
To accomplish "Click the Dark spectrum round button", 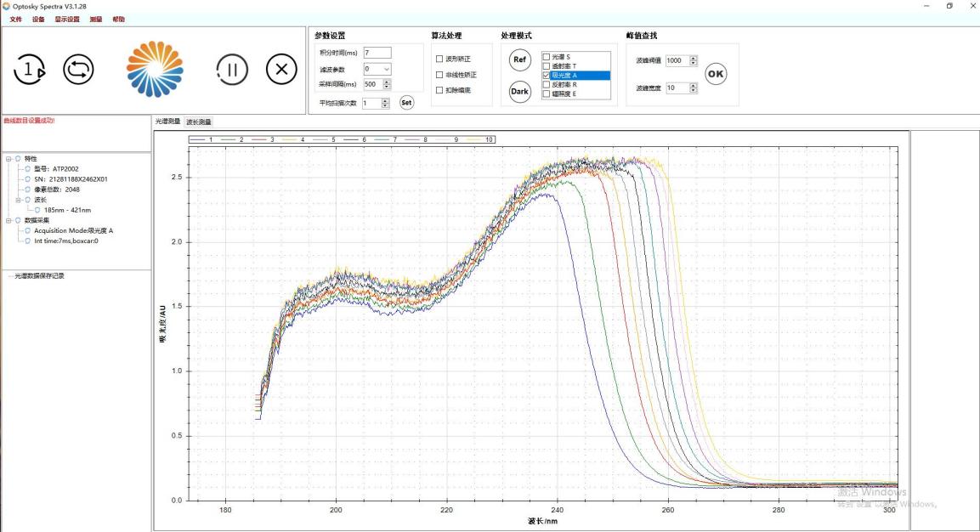I will coord(520,92).
